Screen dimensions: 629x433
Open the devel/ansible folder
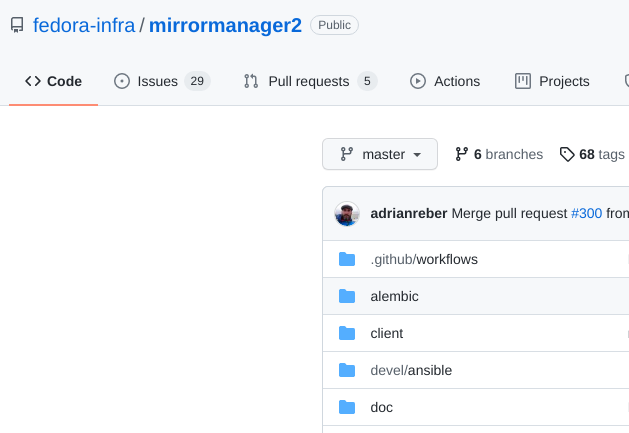(411, 370)
